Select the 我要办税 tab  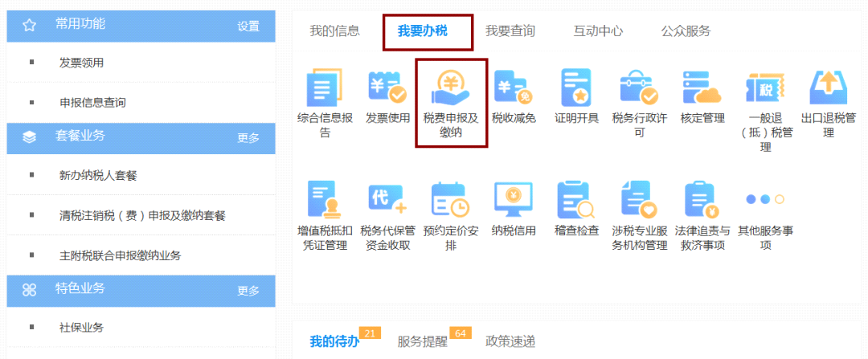coord(423,31)
